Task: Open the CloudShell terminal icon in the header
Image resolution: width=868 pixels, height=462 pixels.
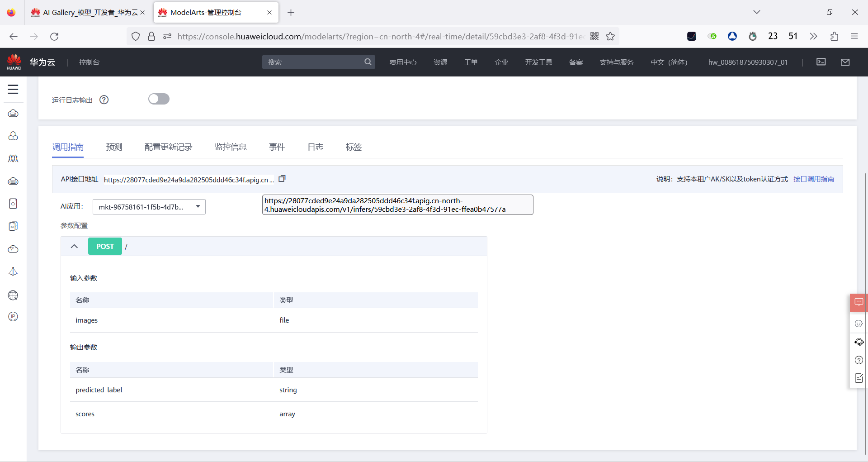Action: coord(821,62)
